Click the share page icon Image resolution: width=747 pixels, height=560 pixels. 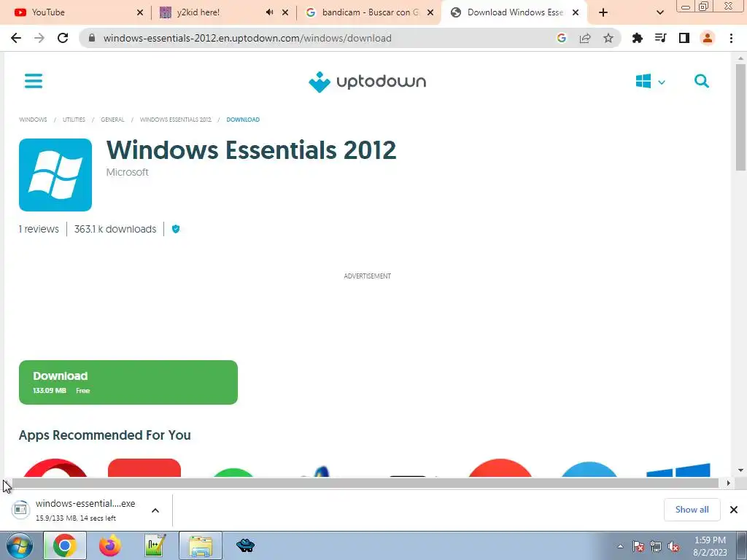pyautogui.click(x=585, y=38)
